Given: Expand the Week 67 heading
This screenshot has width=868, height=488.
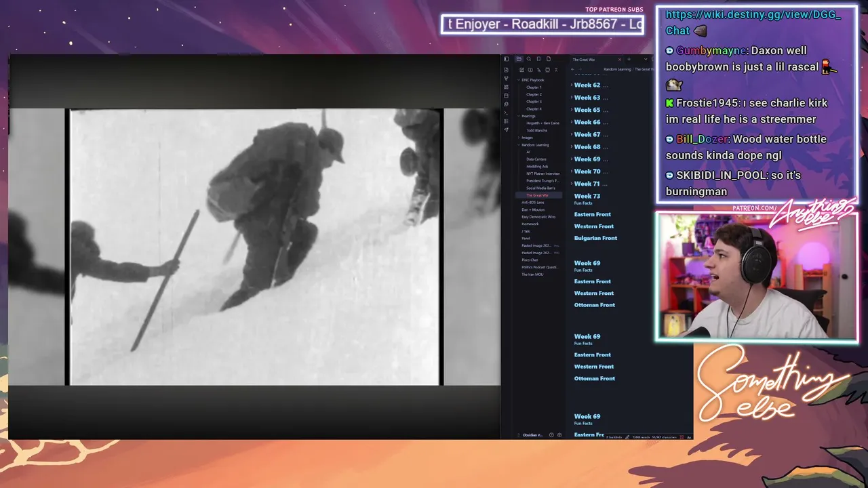Looking at the screenshot, I should pyautogui.click(x=572, y=134).
